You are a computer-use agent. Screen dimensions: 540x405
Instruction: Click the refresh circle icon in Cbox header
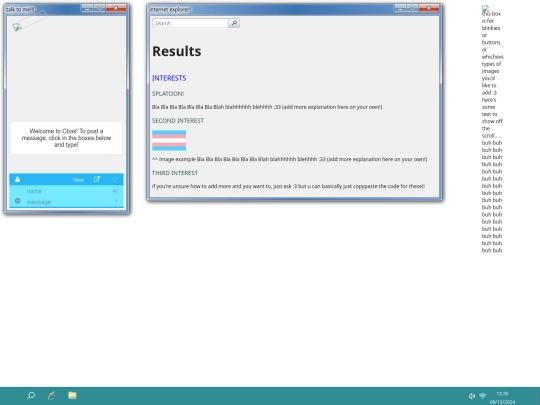[115, 179]
